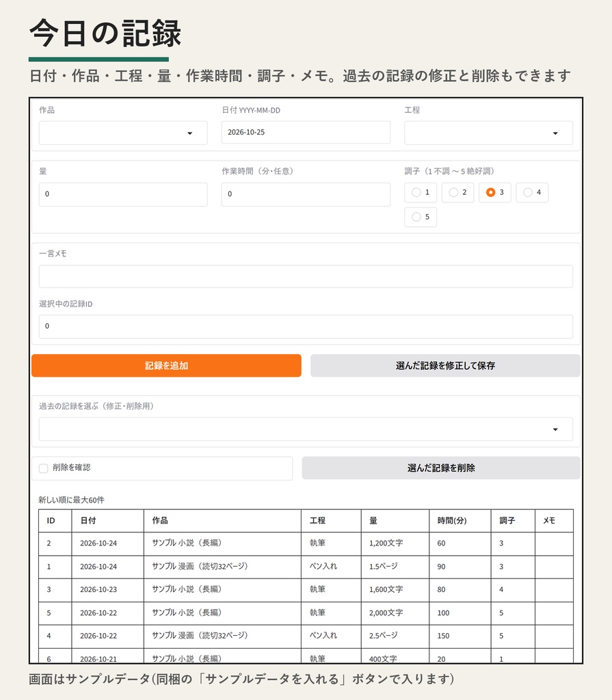Click the 作品 column header in table
This screenshot has width=612, height=700.
[222, 520]
